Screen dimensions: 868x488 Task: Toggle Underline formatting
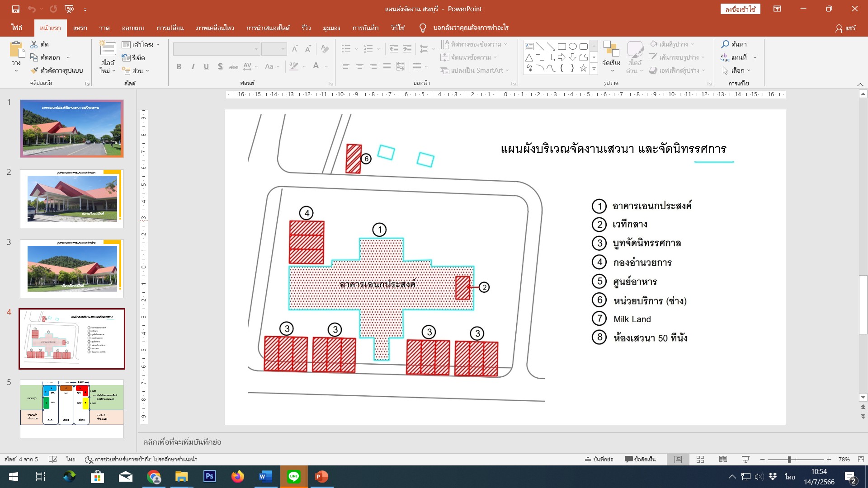(x=206, y=66)
